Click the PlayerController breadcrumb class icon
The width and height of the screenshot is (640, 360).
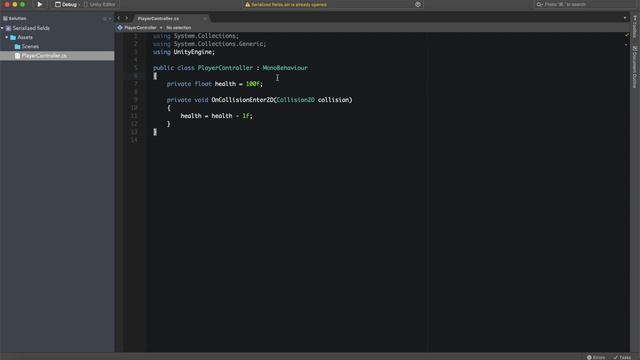[x=120, y=28]
